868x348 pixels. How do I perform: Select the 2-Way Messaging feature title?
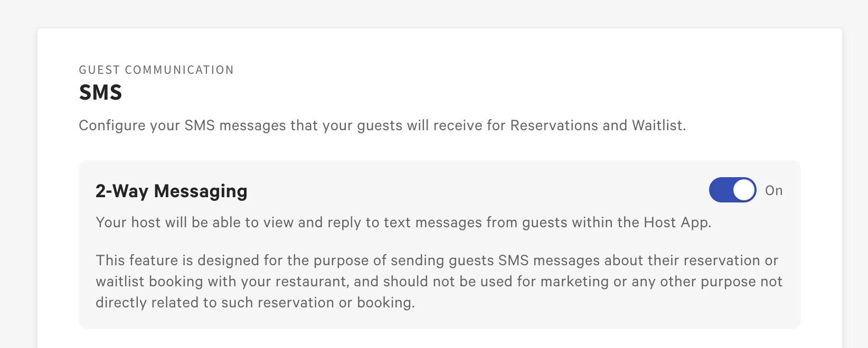tap(171, 191)
